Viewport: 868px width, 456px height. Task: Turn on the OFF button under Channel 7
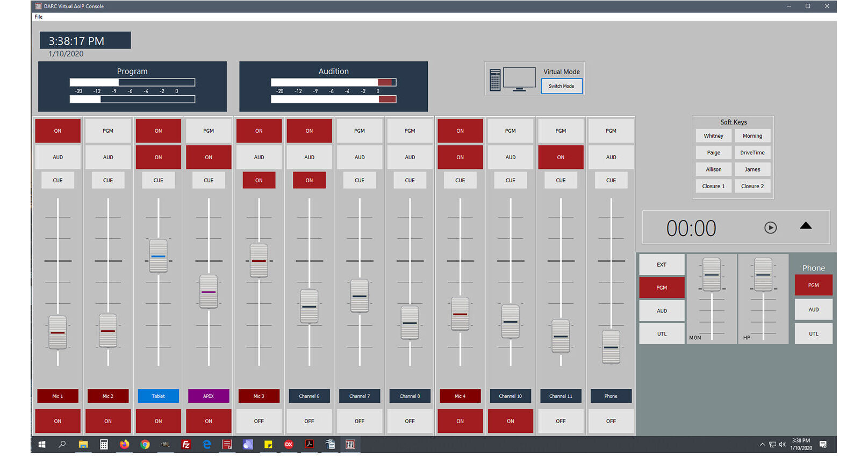pyautogui.click(x=360, y=421)
